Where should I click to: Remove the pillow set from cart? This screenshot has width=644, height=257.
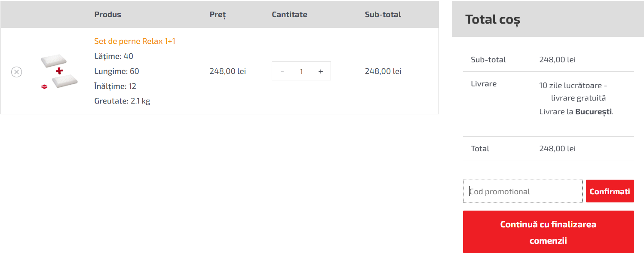(16, 72)
